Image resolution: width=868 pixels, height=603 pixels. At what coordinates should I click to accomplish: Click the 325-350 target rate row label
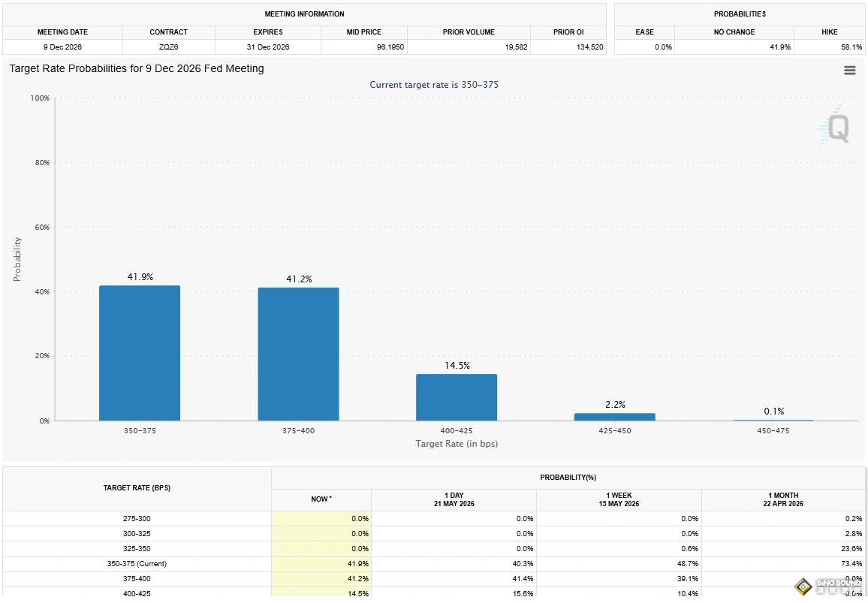coord(137,549)
